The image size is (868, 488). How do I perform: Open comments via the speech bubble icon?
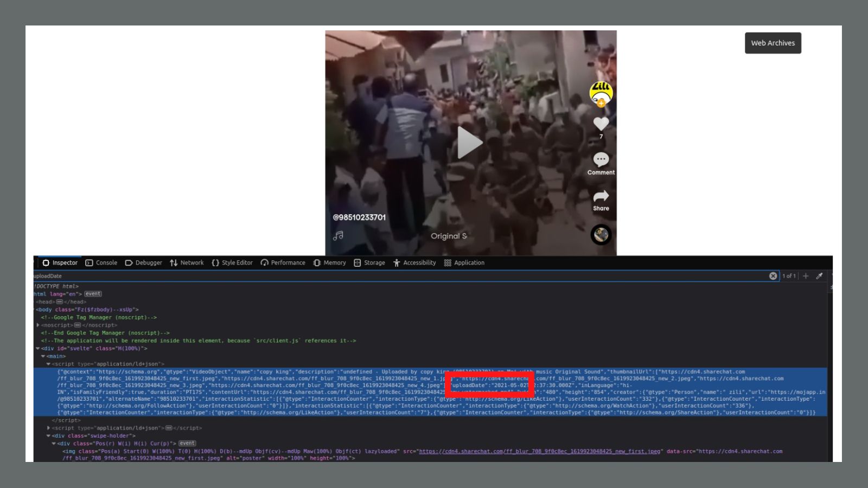click(x=601, y=159)
